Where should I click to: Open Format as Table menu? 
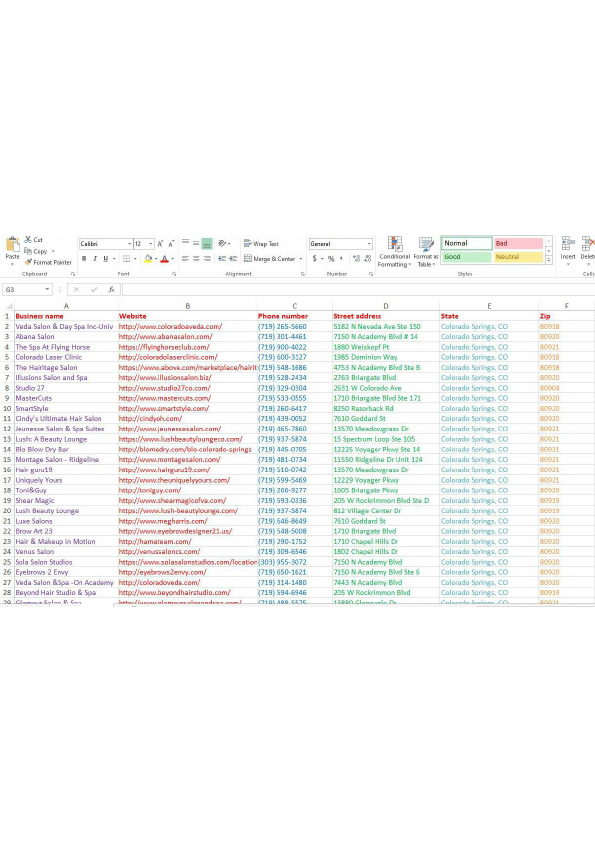tap(426, 252)
